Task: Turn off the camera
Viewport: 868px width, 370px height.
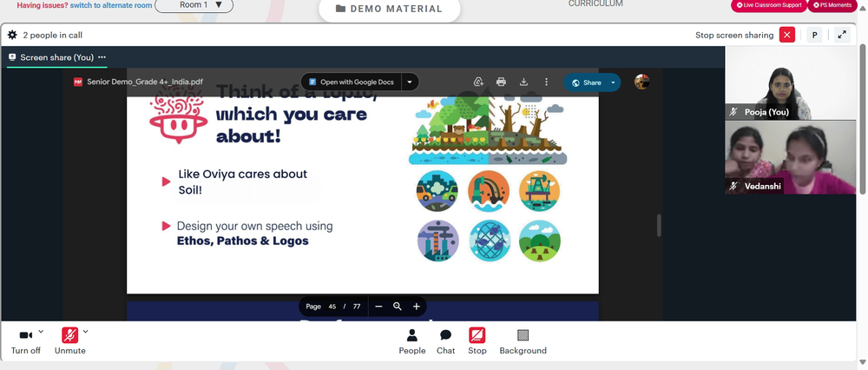Action: click(x=26, y=340)
